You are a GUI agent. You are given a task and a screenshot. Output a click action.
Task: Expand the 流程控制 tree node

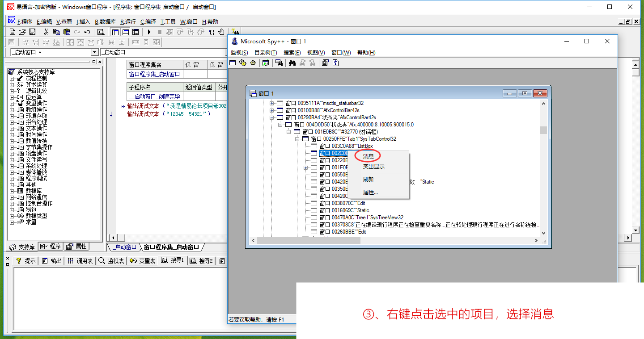click(12, 78)
